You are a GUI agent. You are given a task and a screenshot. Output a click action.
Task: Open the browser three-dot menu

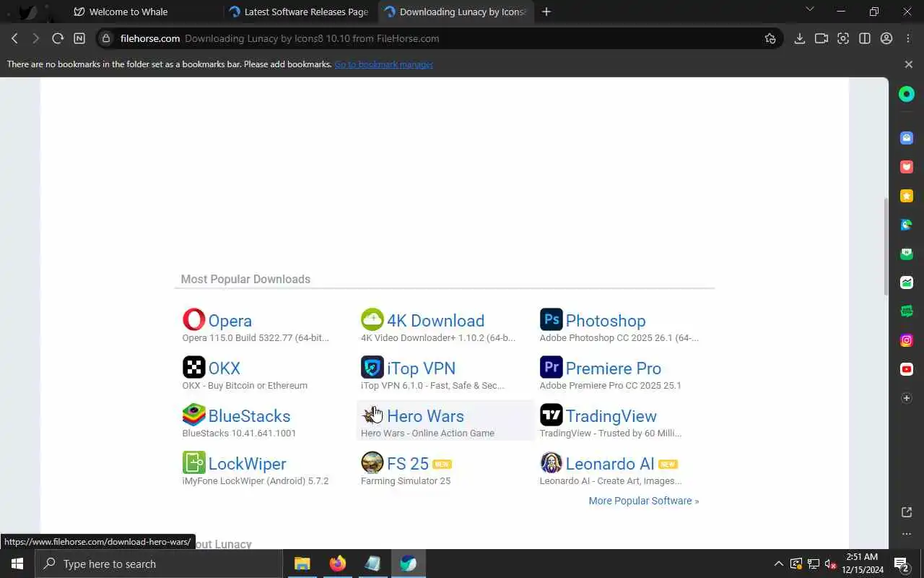coord(908,38)
